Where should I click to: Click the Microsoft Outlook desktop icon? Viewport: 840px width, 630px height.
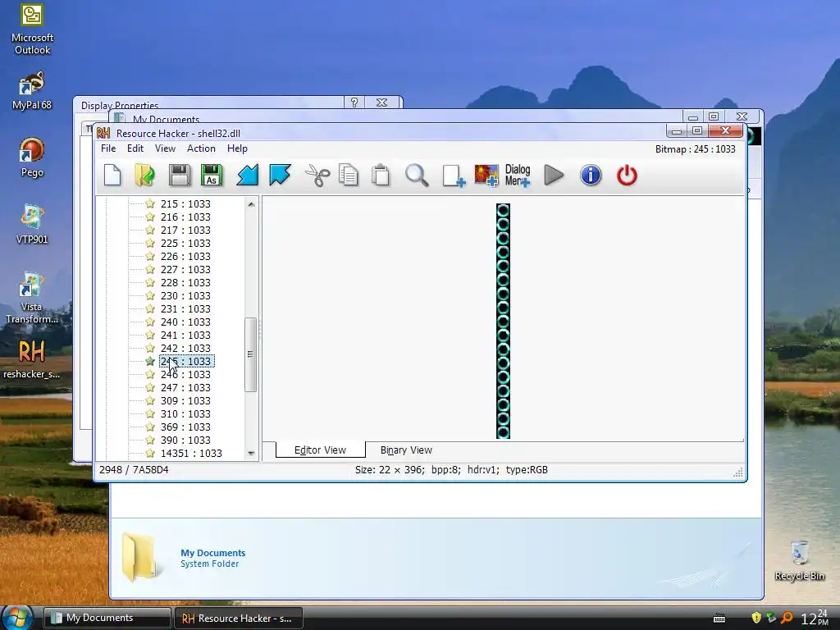click(32, 30)
